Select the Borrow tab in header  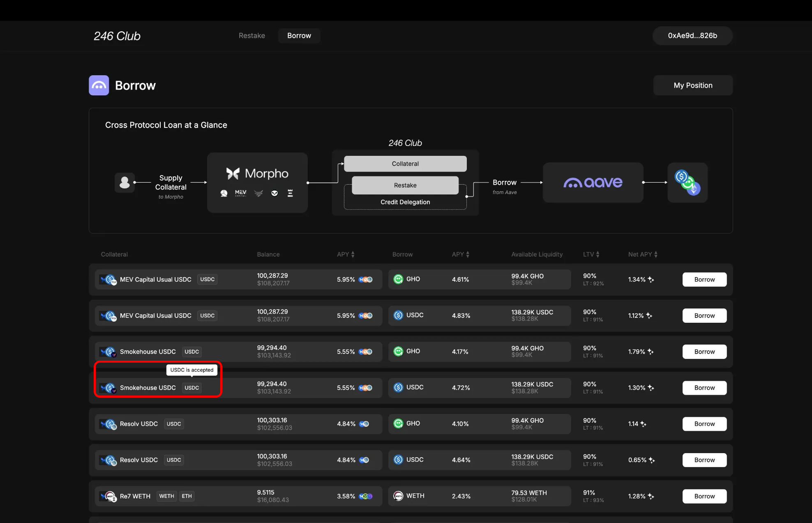pos(299,36)
